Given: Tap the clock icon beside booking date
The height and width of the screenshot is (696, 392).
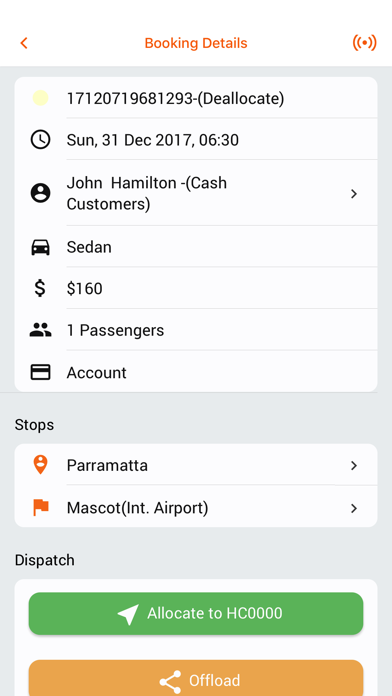Looking at the screenshot, I should (x=40, y=140).
